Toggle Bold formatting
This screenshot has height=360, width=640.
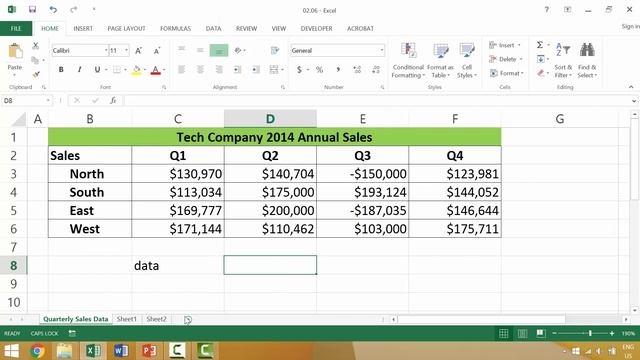[x=61, y=70]
